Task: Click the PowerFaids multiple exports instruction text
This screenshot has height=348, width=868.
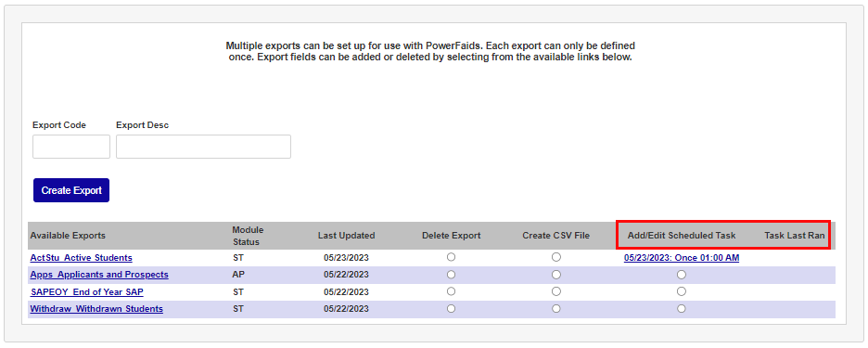Action: (430, 51)
